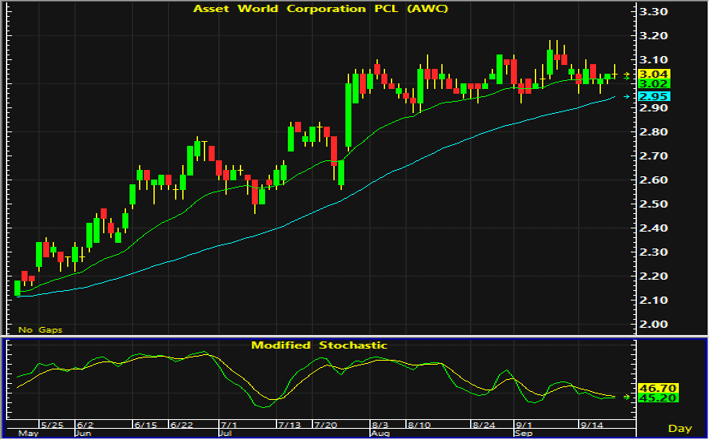Screen dimensions: 710x440
Task: Select the 5/25 date marker on the axis
Action: coord(52,425)
